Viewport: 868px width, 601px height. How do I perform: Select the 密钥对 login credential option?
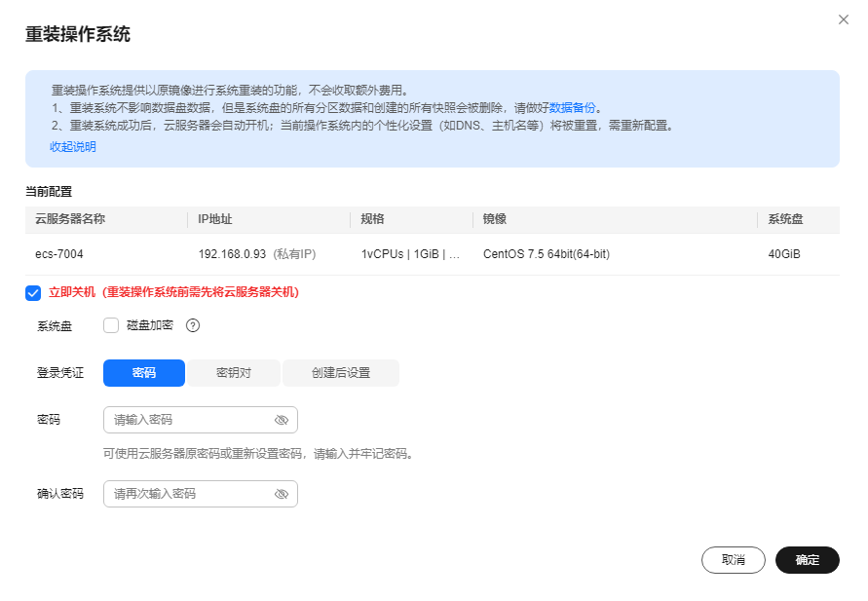234,373
